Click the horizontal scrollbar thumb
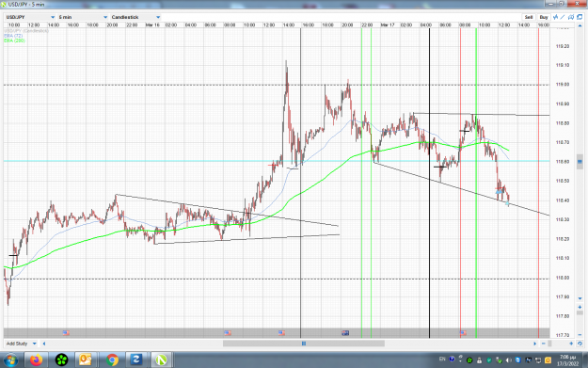Viewport: 588px width, 368px height. point(304,344)
